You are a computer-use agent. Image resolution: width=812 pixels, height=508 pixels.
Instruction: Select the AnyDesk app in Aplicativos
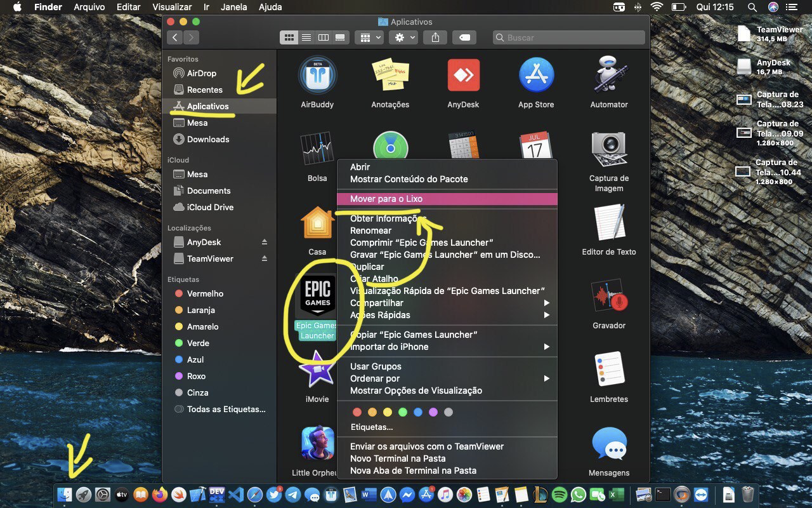click(x=463, y=76)
